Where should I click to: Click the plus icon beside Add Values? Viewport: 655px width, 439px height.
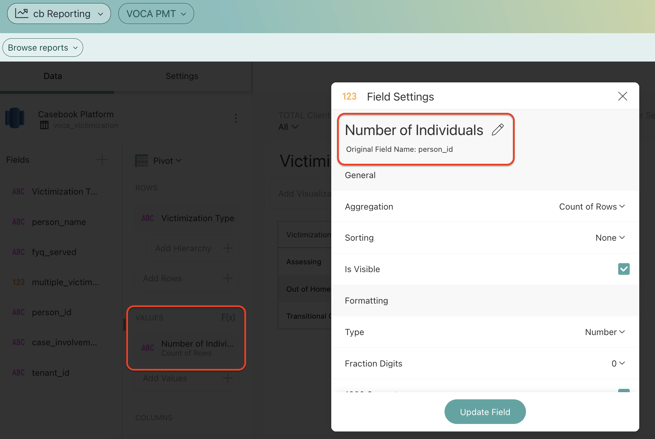tap(228, 379)
